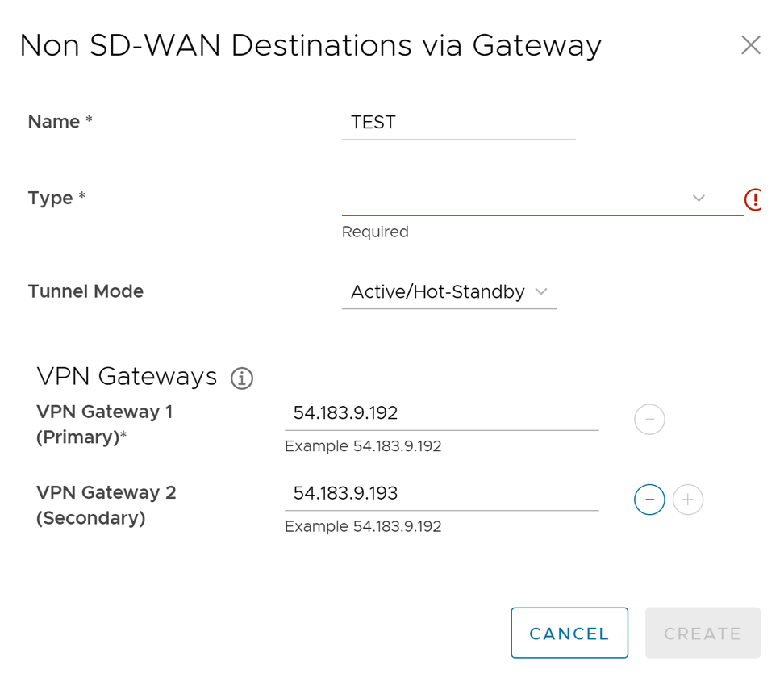This screenshot has height=690, width=784.
Task: Focus the Name field containing TEST
Action: 458,123
